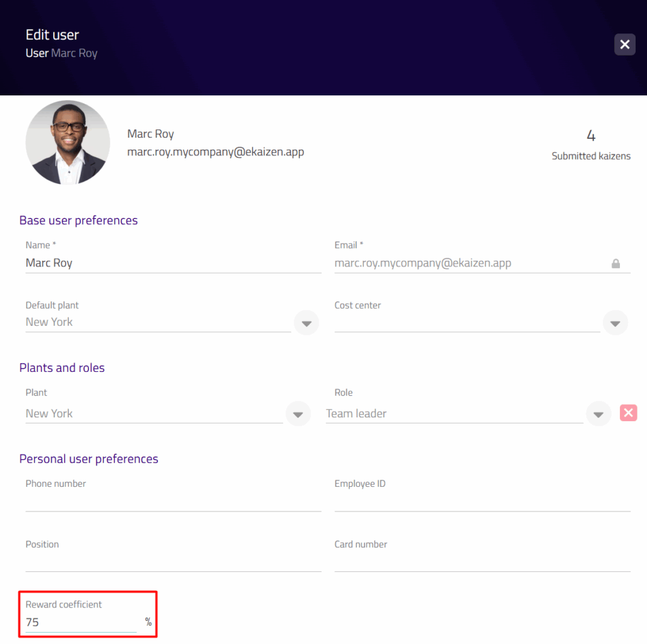The width and height of the screenshot is (647, 644).
Task: Select the New York default plant field
Action: pyautogui.click(x=157, y=322)
